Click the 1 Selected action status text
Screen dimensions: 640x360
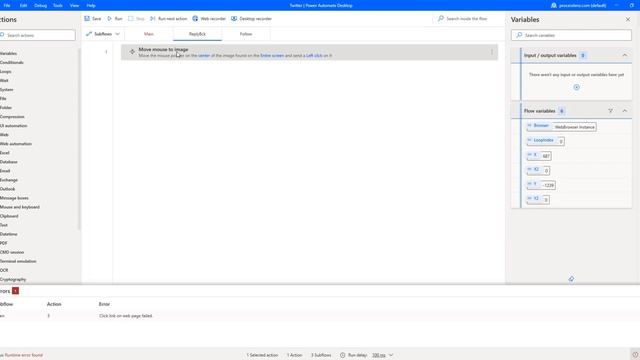pyautogui.click(x=262, y=355)
